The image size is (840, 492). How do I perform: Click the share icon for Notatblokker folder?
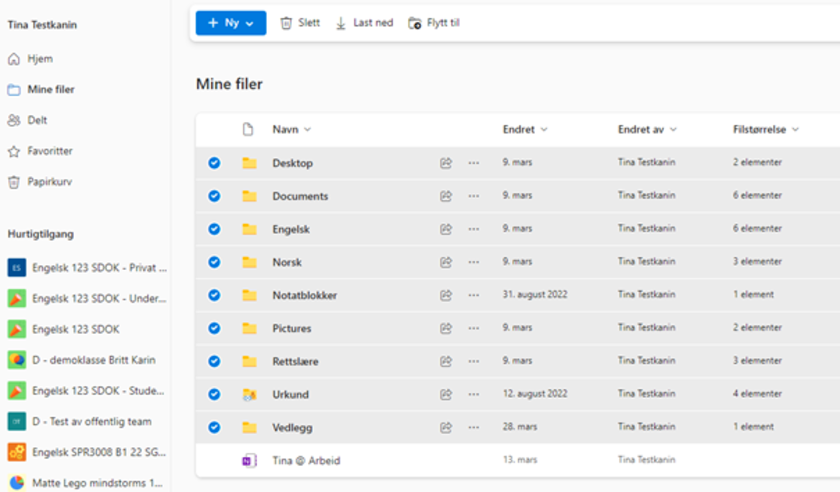click(446, 295)
